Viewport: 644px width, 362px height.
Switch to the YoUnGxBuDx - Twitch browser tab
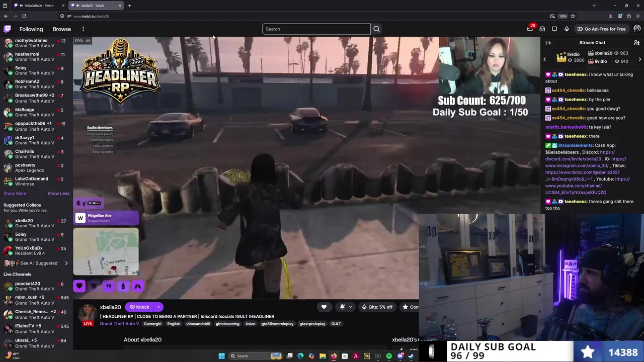coord(39,6)
